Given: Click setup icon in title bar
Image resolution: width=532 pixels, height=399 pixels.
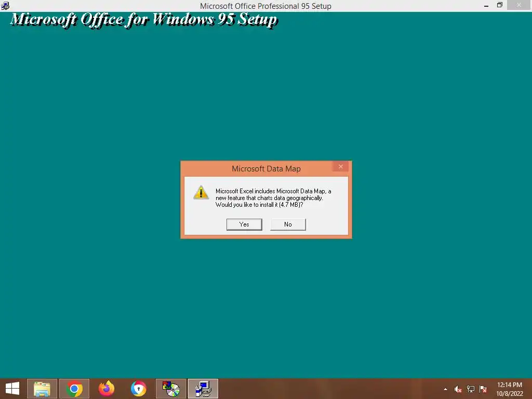Looking at the screenshot, I should pyautogui.click(x=5, y=5).
